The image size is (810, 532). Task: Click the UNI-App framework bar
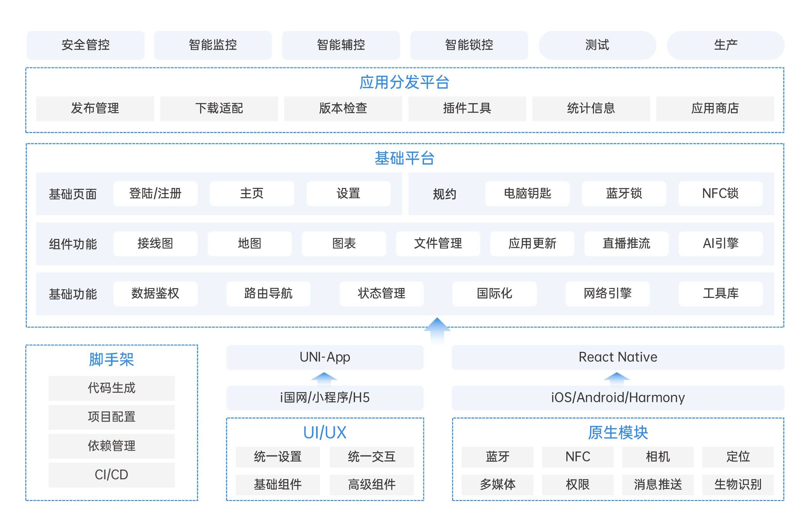tap(325, 357)
